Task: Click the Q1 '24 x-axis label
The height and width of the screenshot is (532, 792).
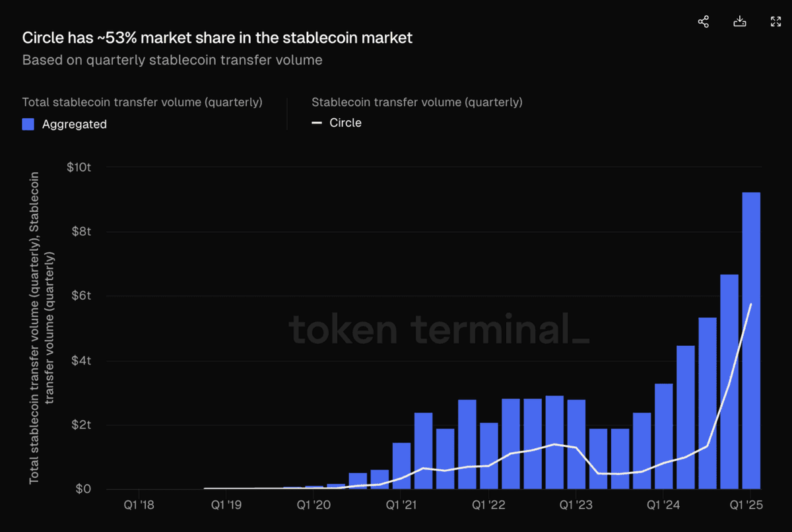Action: [x=663, y=506]
